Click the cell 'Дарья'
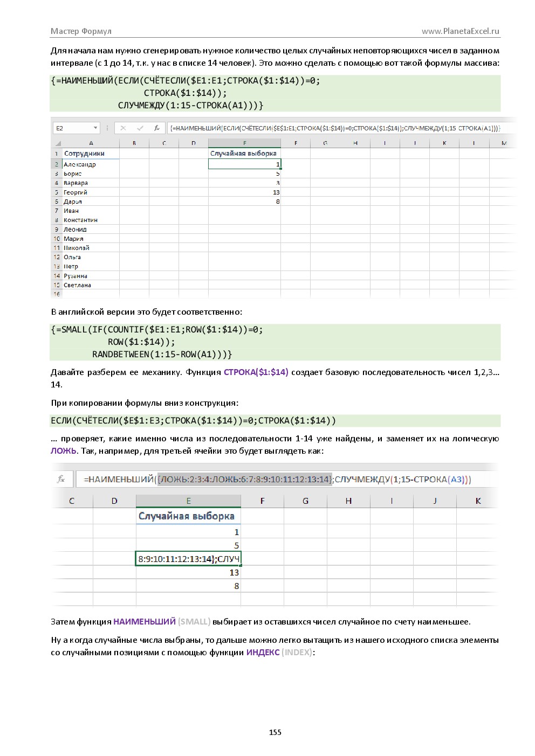535x756 pixels. pos(91,201)
